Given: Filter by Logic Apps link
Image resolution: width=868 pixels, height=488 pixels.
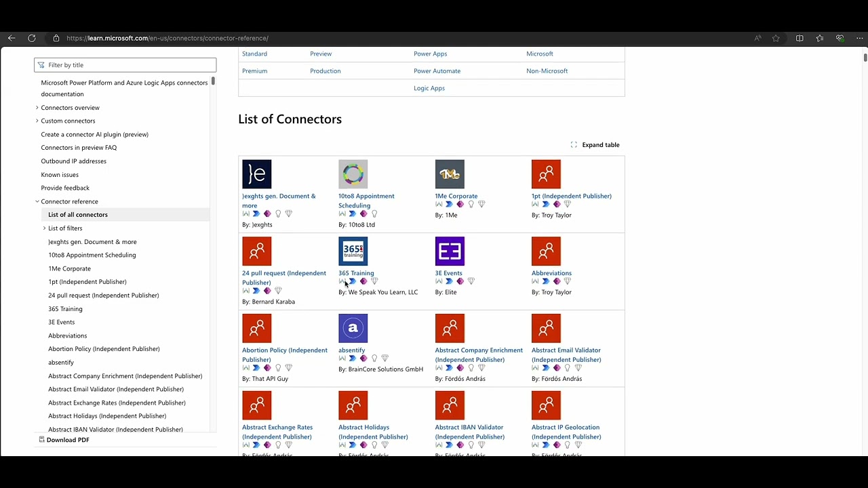Looking at the screenshot, I should point(429,88).
